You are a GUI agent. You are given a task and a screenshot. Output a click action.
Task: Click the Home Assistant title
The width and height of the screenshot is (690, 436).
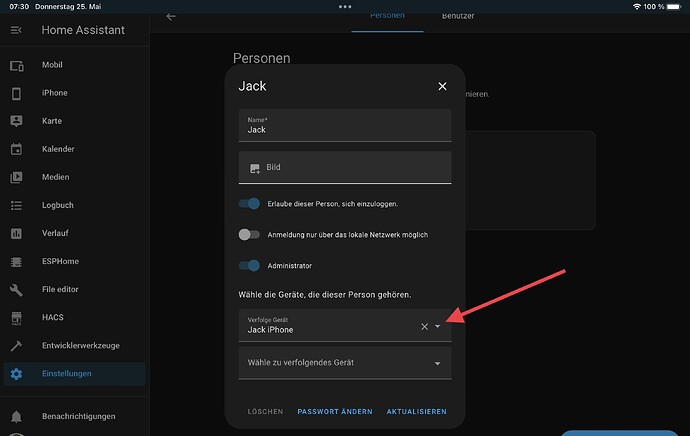pos(83,30)
